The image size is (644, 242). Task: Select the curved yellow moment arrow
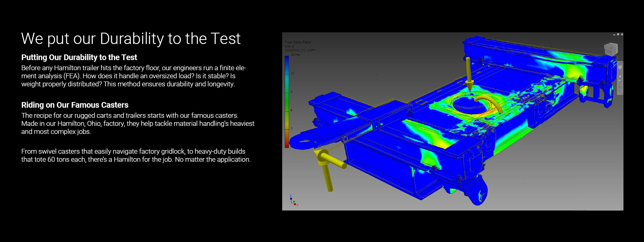click(x=489, y=102)
